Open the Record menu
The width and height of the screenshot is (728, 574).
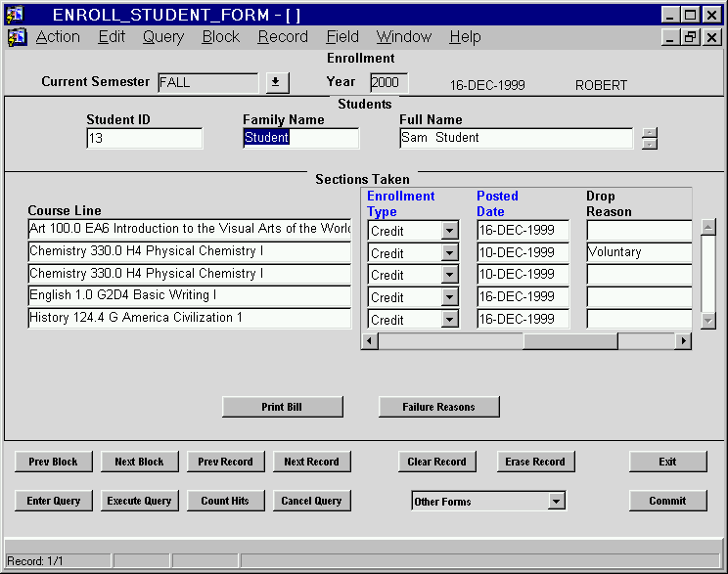pos(283,36)
